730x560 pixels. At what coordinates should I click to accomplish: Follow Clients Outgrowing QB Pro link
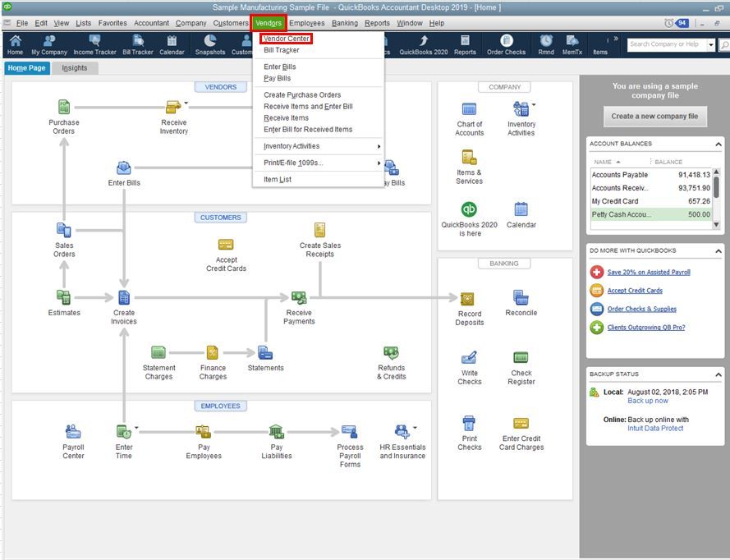pos(645,328)
